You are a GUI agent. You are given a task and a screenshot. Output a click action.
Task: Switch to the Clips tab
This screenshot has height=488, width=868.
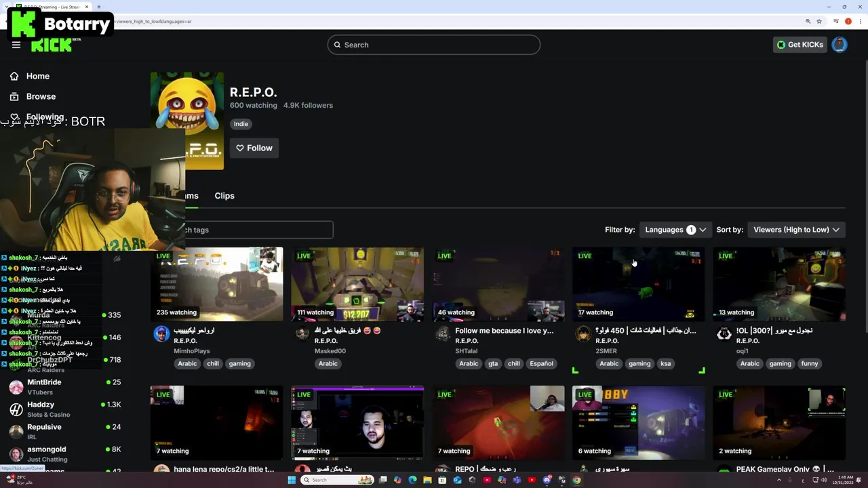tap(224, 196)
